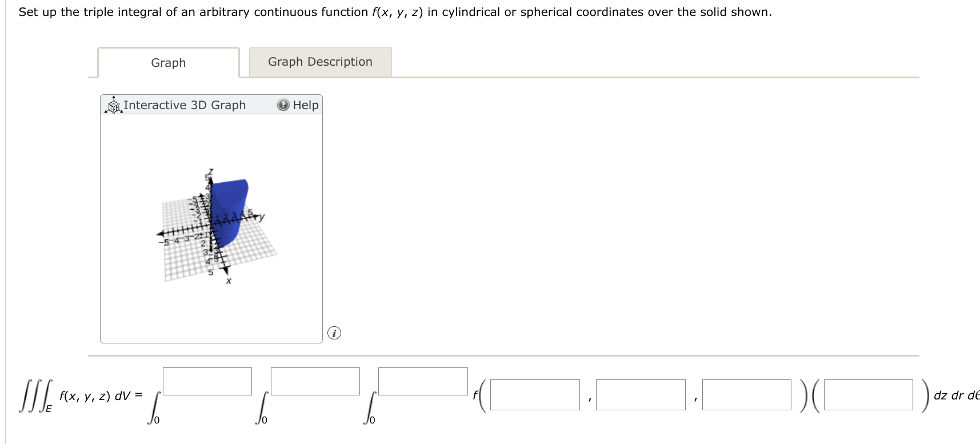Click the second argument field of f
The image size is (980, 444).
pos(641,395)
